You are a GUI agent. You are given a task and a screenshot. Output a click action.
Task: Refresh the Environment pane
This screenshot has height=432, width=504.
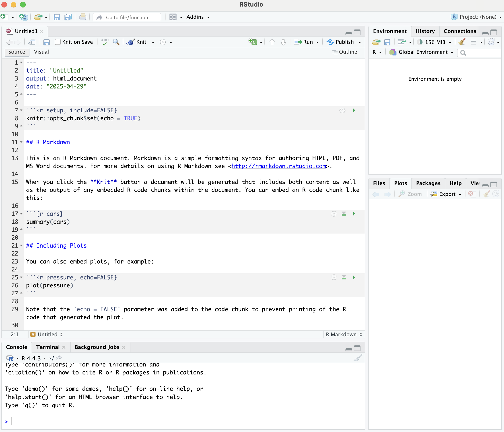point(491,42)
